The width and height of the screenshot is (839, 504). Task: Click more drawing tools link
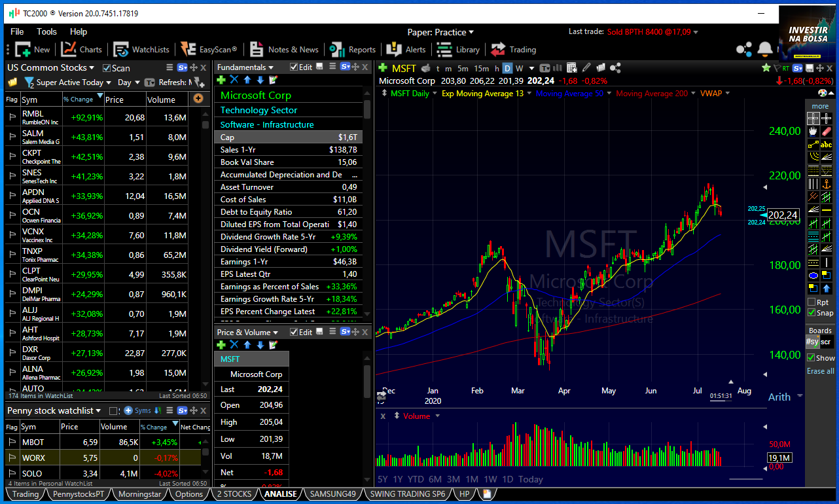tap(820, 106)
